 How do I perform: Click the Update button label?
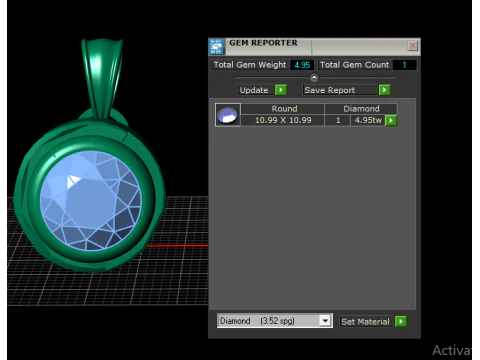pos(254,90)
